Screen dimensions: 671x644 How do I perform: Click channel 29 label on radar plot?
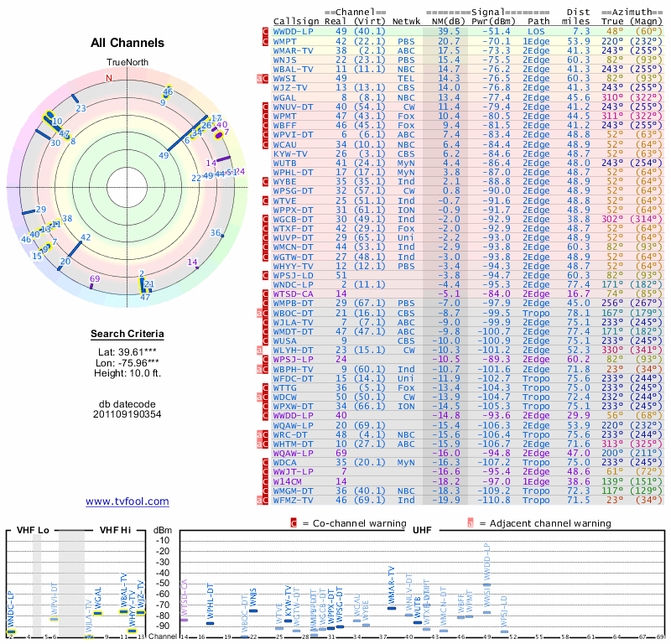[40, 210]
